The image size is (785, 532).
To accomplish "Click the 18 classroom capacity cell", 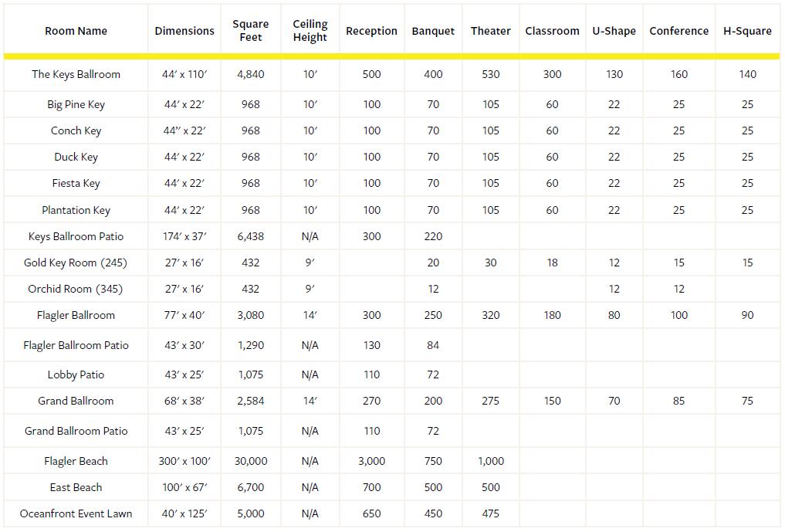I will coord(552,263).
